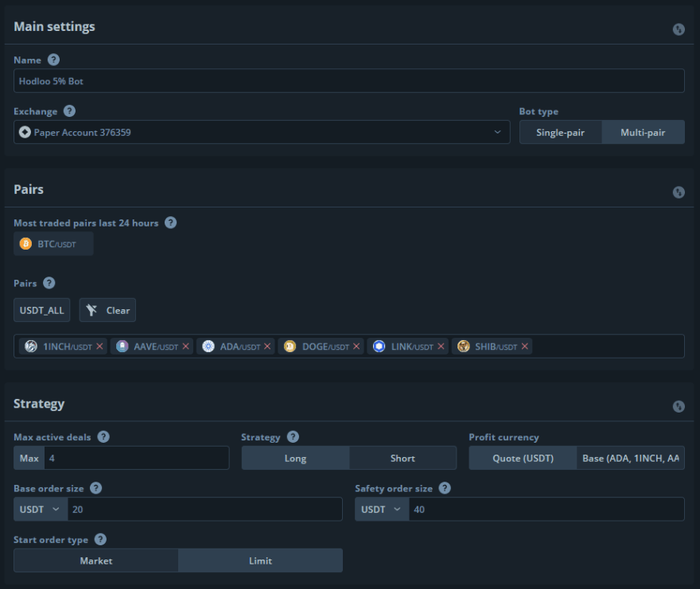Open help tooltip next to Exchange label
Image resolution: width=700 pixels, height=589 pixels.
[69, 111]
